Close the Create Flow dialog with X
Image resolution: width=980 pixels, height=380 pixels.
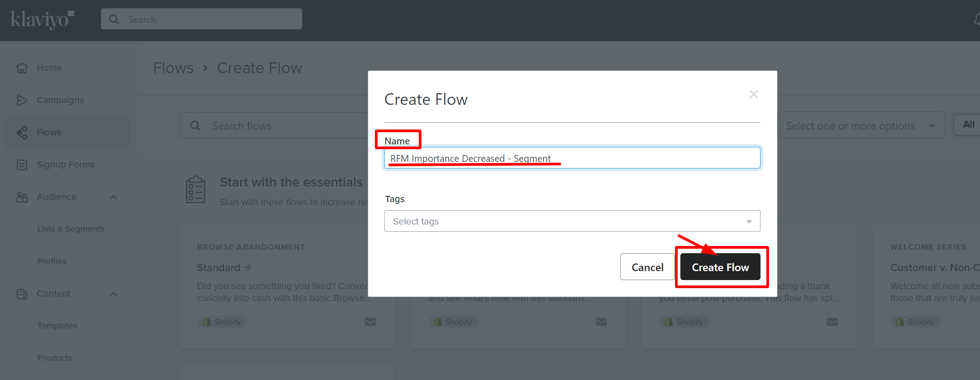tap(753, 94)
